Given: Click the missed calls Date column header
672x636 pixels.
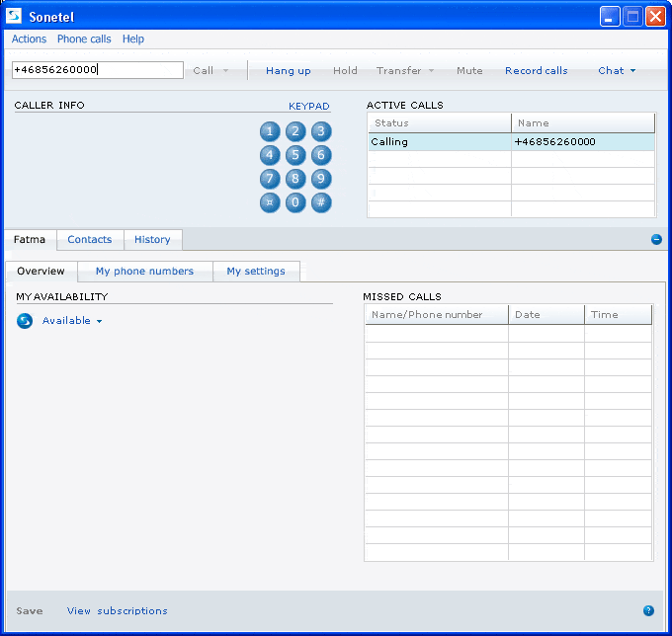Looking at the screenshot, I should click(546, 315).
